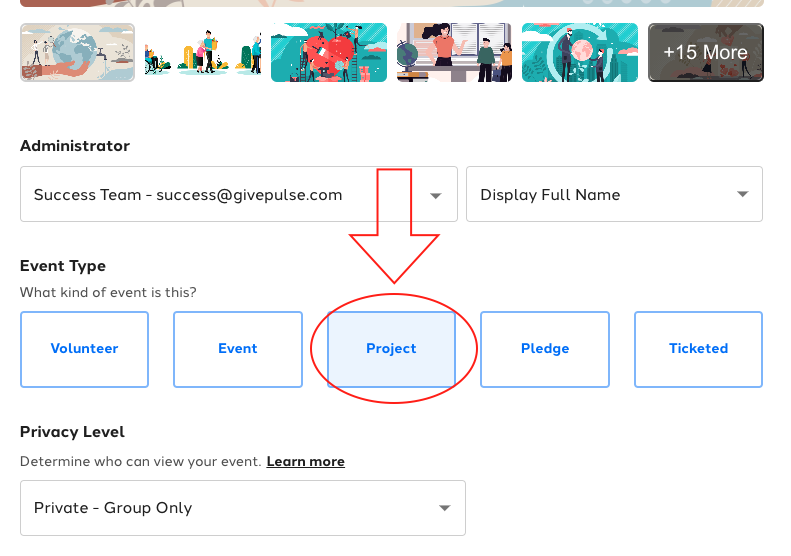791x556 pixels.
Task: Select the globe in hands cover image
Action: point(78,52)
